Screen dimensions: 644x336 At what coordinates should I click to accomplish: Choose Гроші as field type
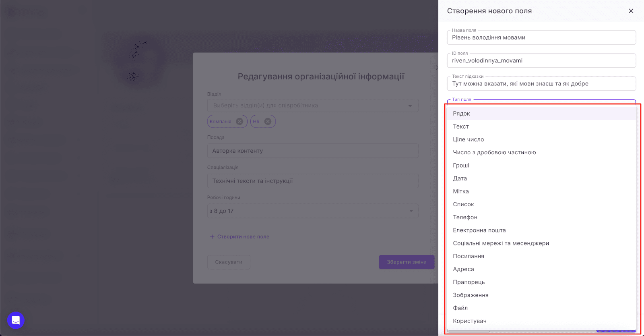coord(461,166)
